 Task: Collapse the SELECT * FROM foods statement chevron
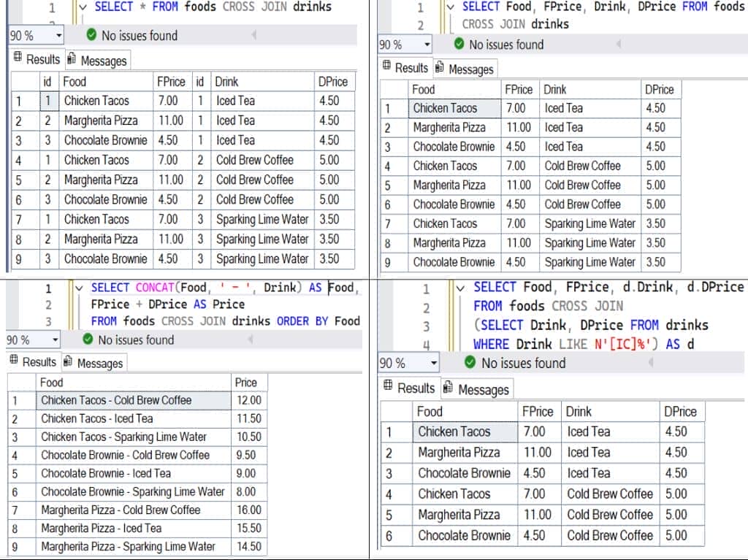(x=82, y=7)
